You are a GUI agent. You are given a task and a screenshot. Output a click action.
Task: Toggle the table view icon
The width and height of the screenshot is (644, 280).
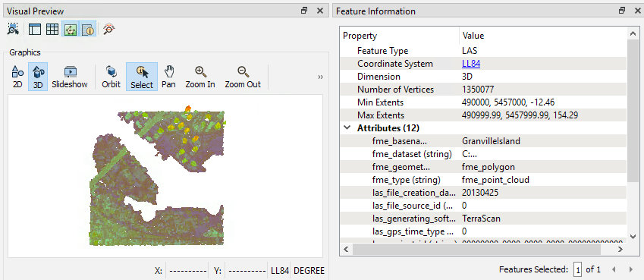pos(52,29)
